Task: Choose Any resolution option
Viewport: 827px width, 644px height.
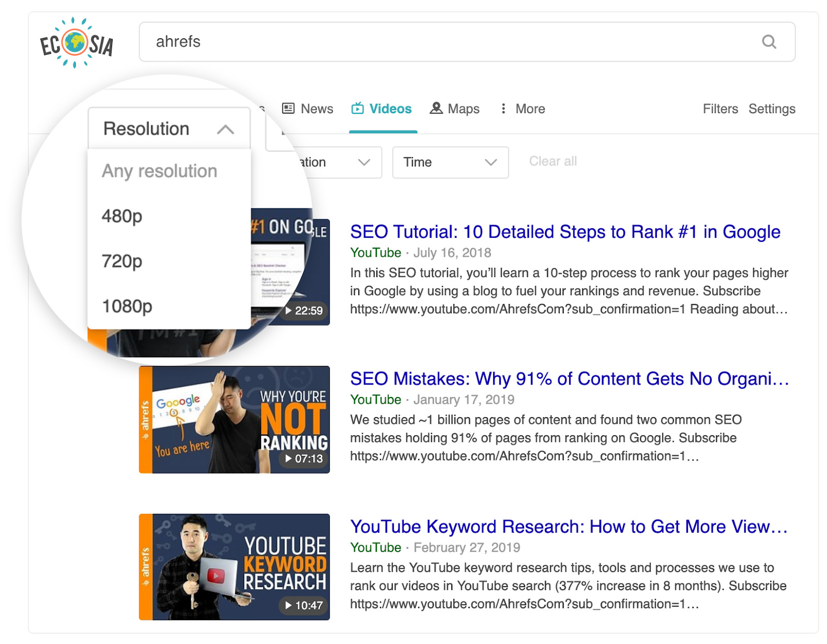Action: 160,171
